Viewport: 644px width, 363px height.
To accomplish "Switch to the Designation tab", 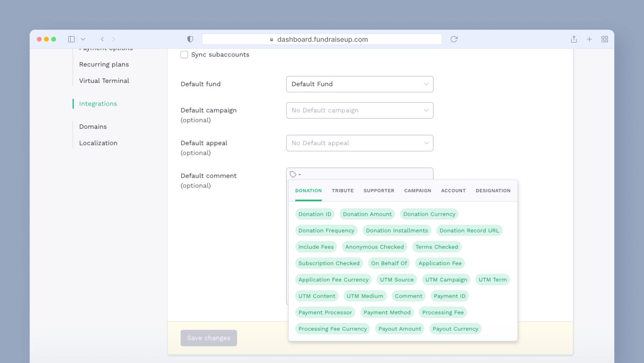I will coord(493,191).
